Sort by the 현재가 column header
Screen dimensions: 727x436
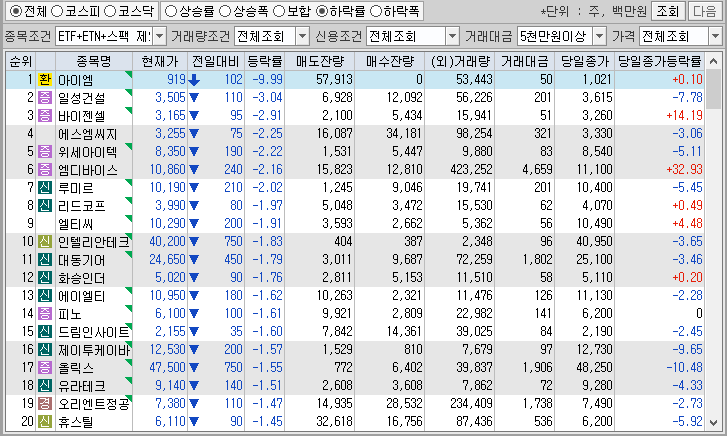coord(160,61)
